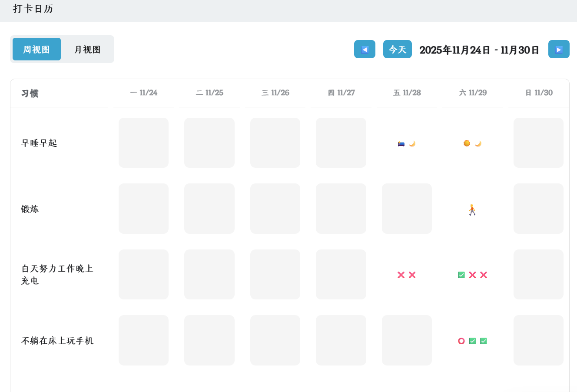The height and width of the screenshot is (392, 577).
Task: Click the bed emoji on Friday 11/28
Action: point(401,143)
